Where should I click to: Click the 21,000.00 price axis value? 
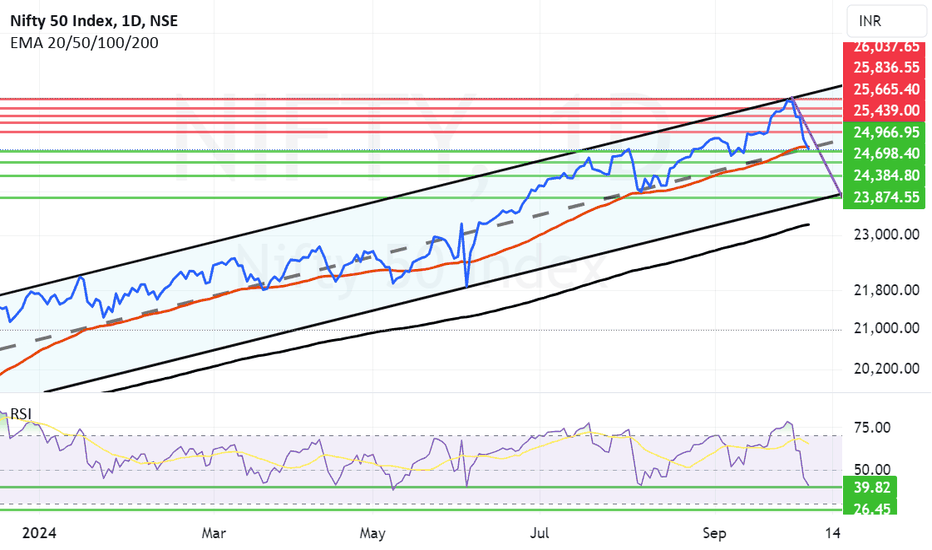(x=886, y=329)
